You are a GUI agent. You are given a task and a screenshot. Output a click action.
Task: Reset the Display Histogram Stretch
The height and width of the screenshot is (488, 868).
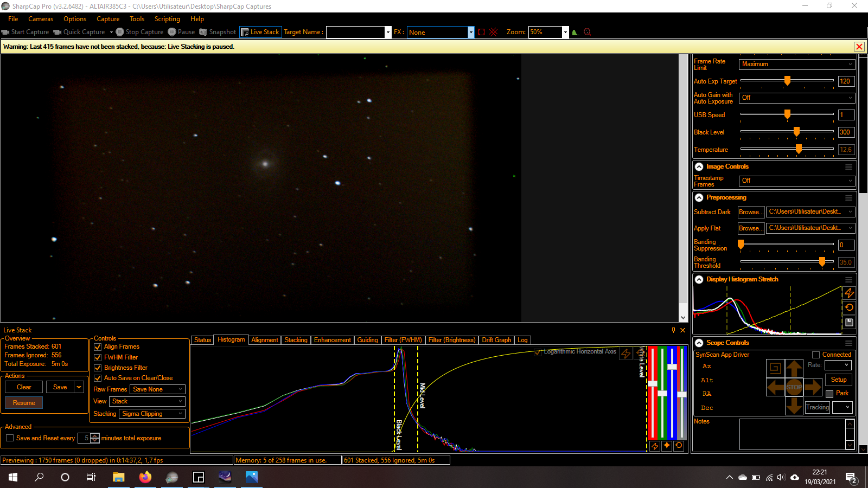click(850, 307)
